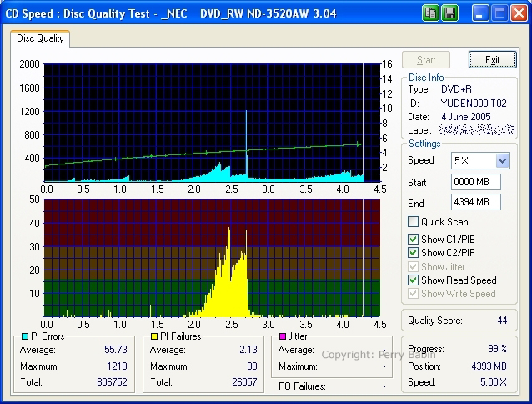Click the Progress value 99 %
The image size is (532, 404).
(498, 349)
